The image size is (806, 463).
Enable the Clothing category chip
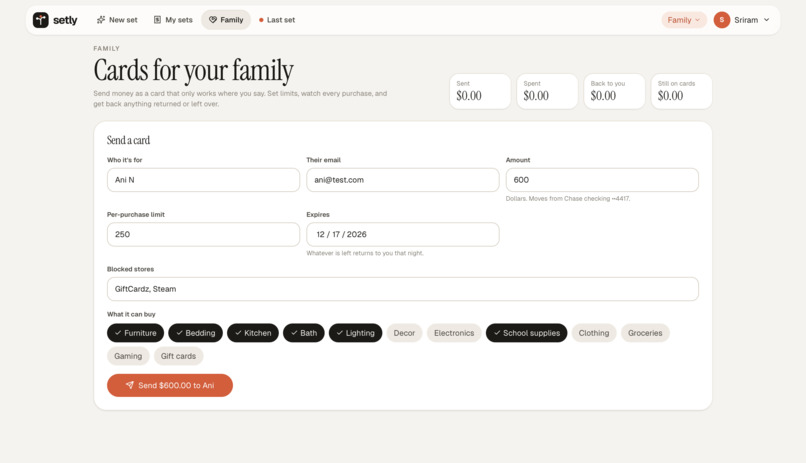coord(594,333)
